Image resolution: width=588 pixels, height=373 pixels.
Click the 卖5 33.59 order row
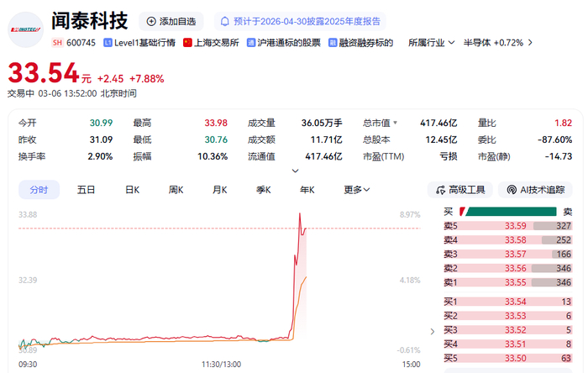tap(507, 226)
